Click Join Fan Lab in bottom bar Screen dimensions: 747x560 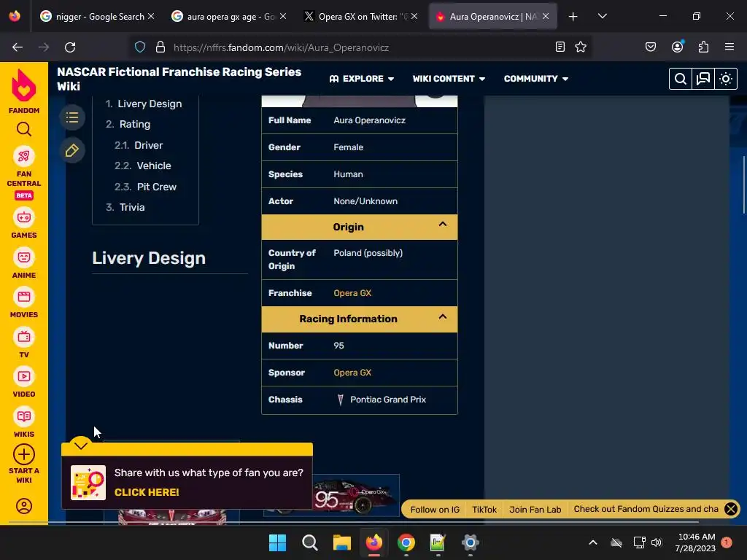click(535, 510)
